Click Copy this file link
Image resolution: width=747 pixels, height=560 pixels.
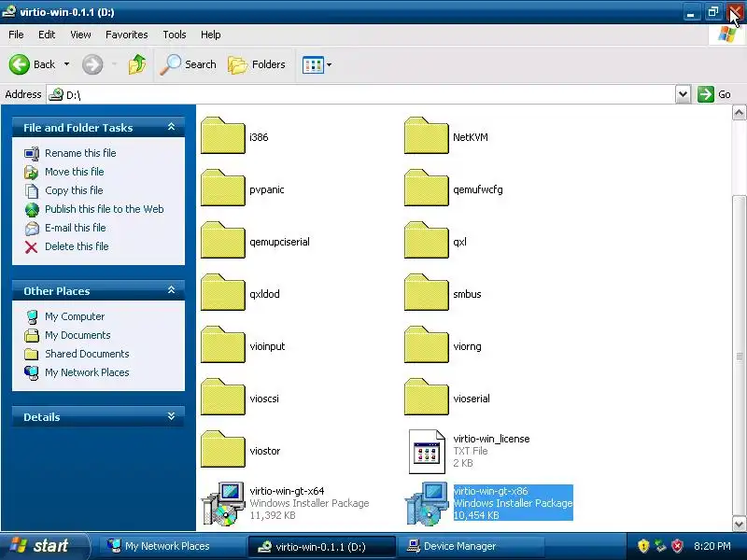click(x=74, y=190)
